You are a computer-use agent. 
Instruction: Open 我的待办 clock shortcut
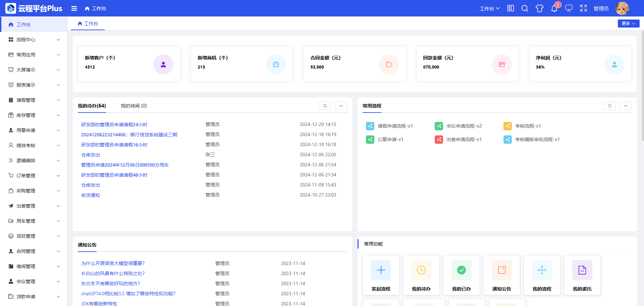point(421,270)
